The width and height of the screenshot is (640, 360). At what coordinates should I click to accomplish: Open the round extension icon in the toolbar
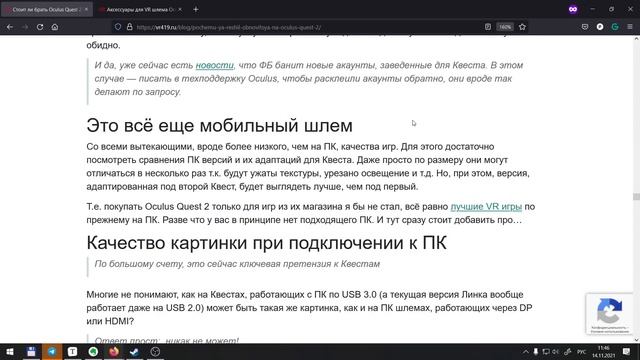pyautogui.click(x=600, y=27)
